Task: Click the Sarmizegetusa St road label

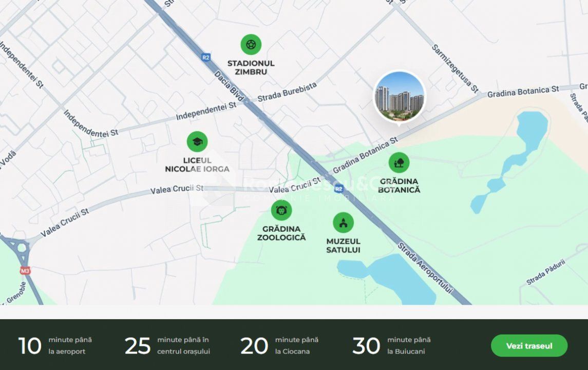Action: pos(455,69)
